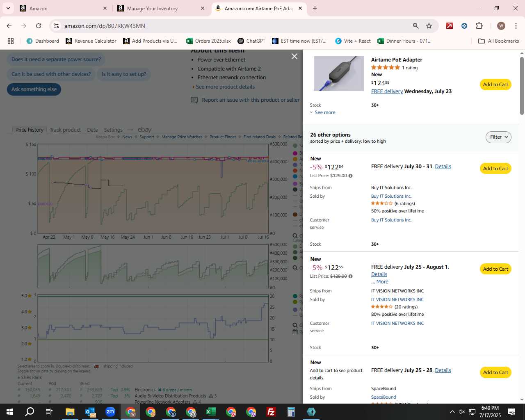Click info icon beside list price of IT VISION offer
525x420 pixels.
(x=350, y=276)
